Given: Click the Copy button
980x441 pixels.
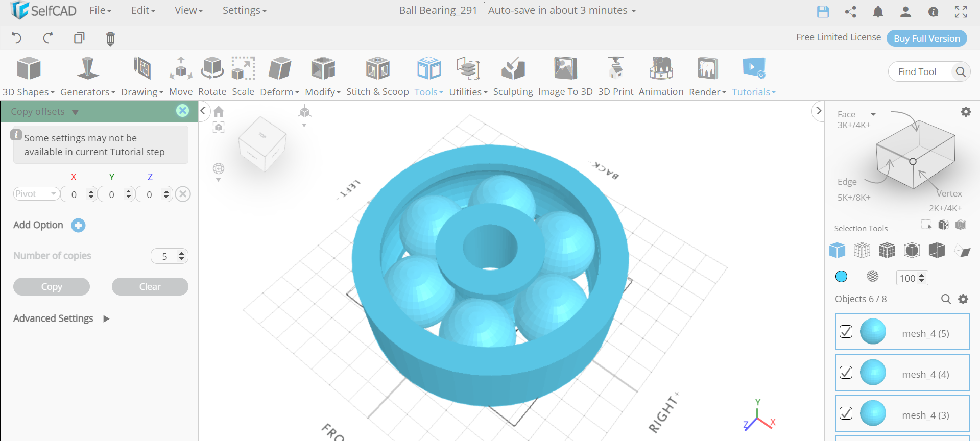Looking at the screenshot, I should 52,286.
